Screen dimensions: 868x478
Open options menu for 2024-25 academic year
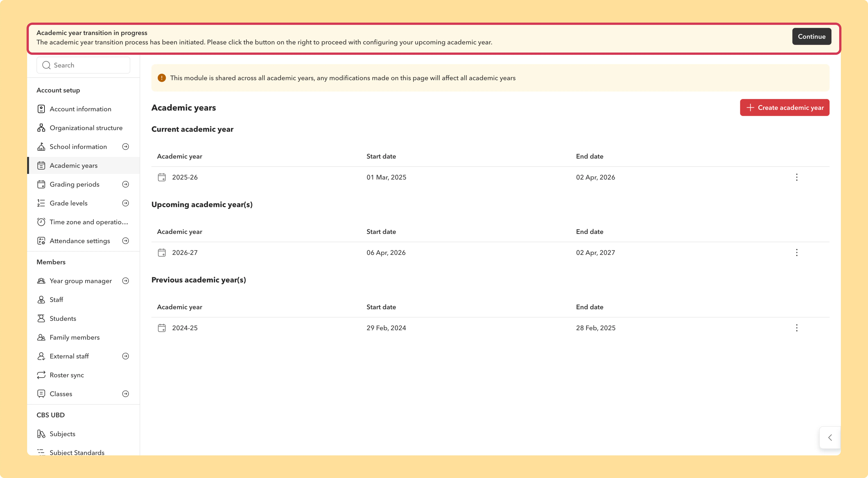[x=797, y=328]
